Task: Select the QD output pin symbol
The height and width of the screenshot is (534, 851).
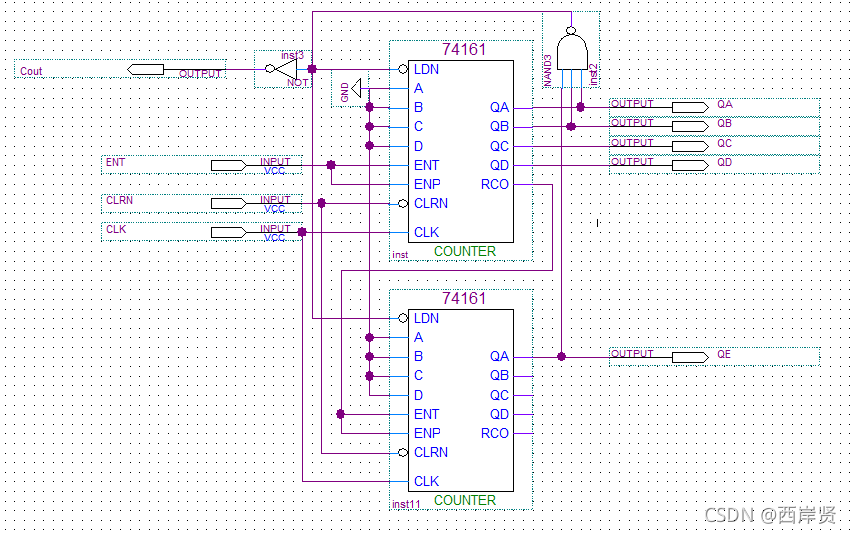Action: (690, 165)
